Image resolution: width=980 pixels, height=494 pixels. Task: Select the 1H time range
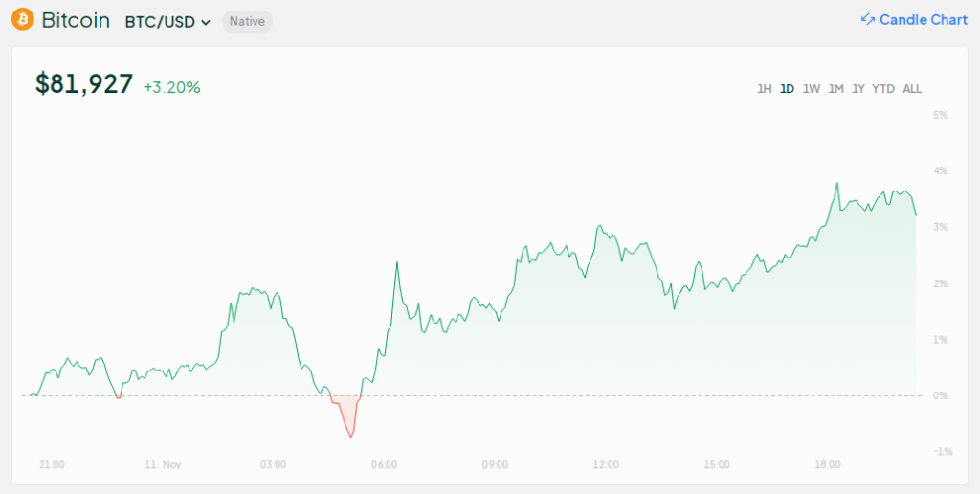(764, 89)
